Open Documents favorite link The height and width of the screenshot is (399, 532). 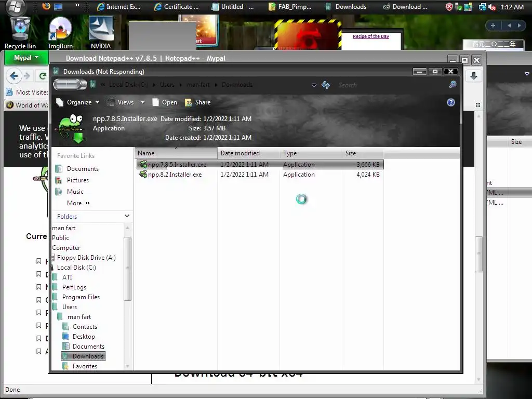point(77,169)
